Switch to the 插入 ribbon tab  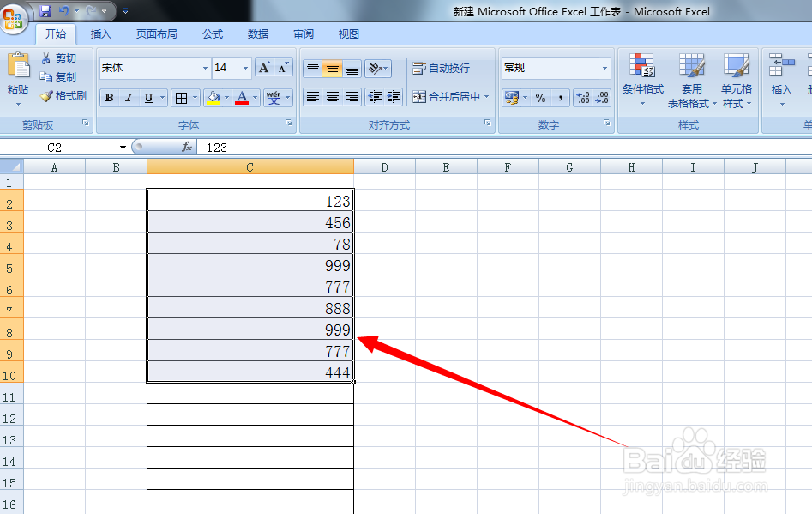click(x=100, y=34)
